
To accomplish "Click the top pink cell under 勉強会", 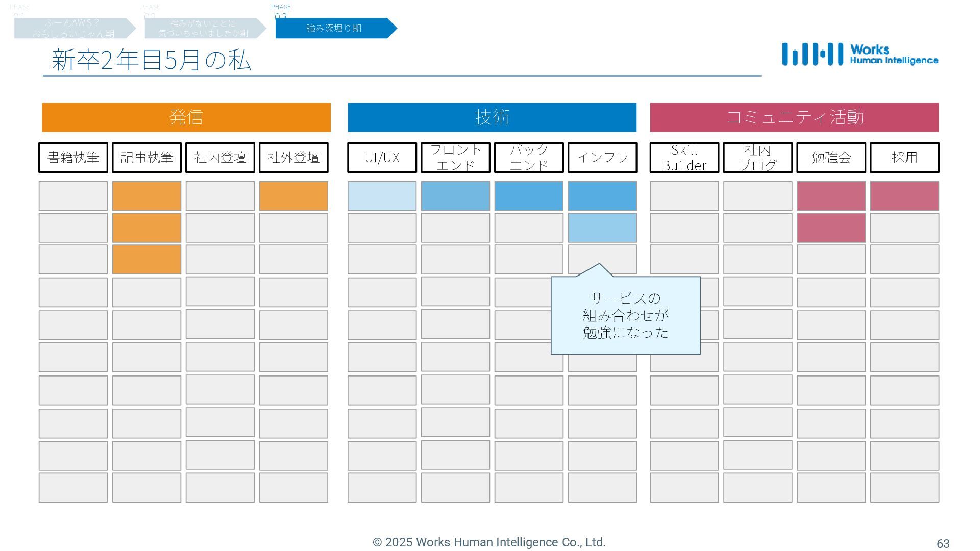I will click(x=831, y=196).
